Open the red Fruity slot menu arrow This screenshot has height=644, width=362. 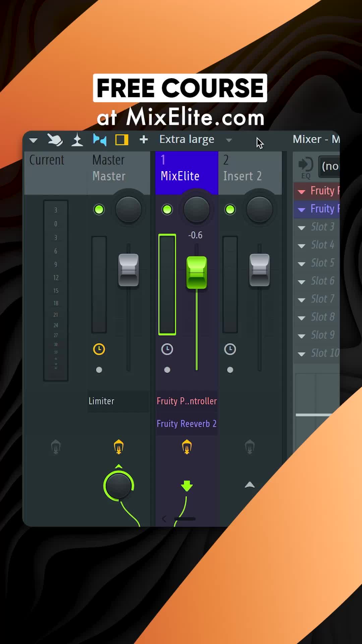(301, 192)
